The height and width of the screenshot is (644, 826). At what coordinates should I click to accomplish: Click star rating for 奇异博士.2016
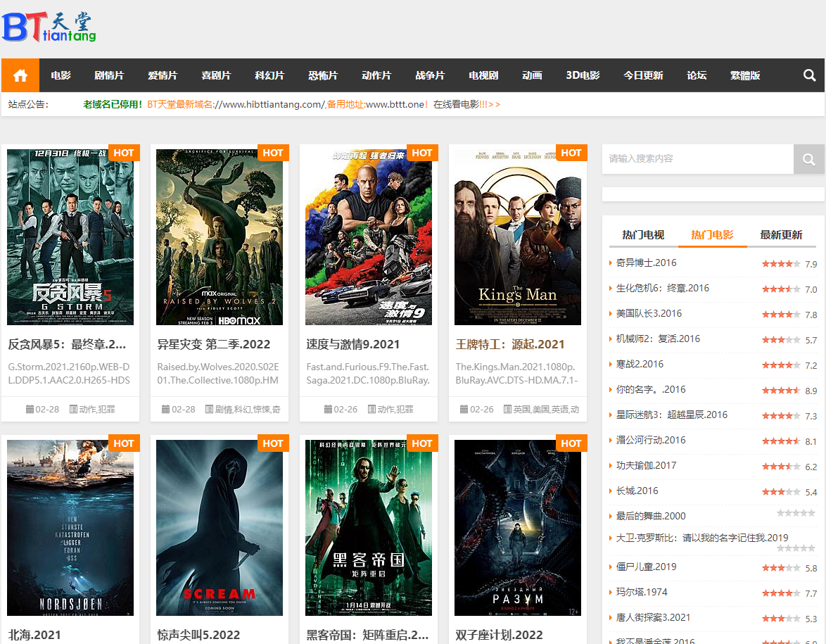click(x=781, y=263)
